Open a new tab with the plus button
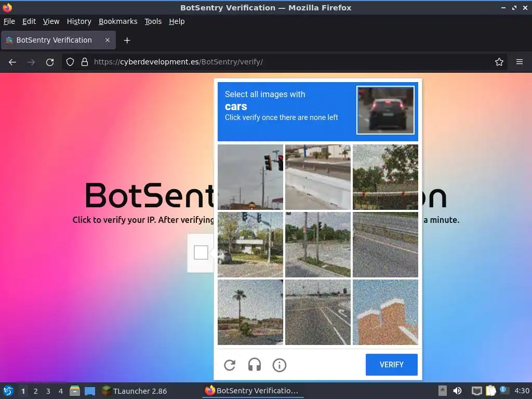The width and height of the screenshot is (532, 399). pyautogui.click(x=127, y=41)
